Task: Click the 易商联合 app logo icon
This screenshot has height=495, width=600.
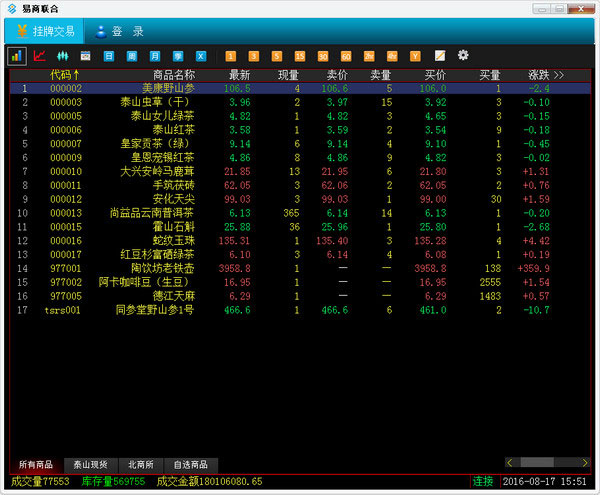Action: point(12,8)
